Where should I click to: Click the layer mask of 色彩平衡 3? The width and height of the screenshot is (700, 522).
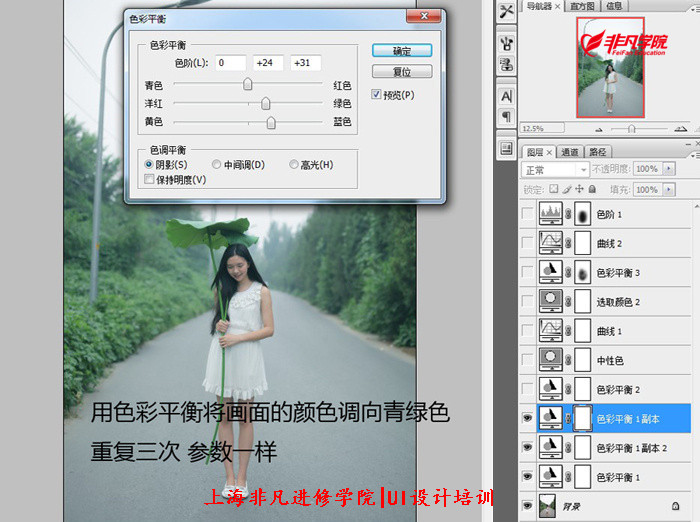pyautogui.click(x=582, y=272)
